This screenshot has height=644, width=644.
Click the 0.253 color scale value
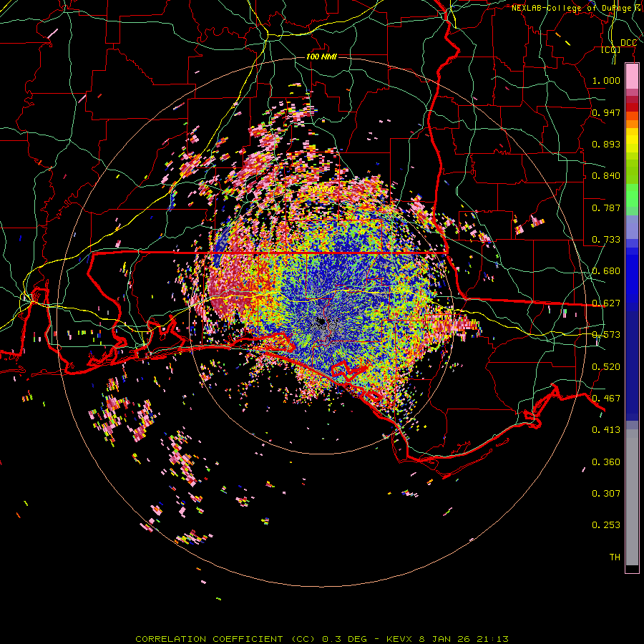606,525
